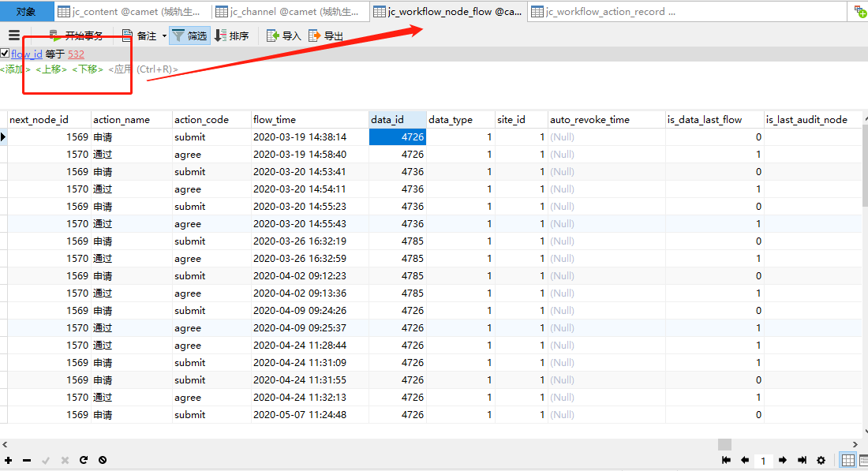Go to the last page of records
This screenshot has height=471, width=868.
802,460
